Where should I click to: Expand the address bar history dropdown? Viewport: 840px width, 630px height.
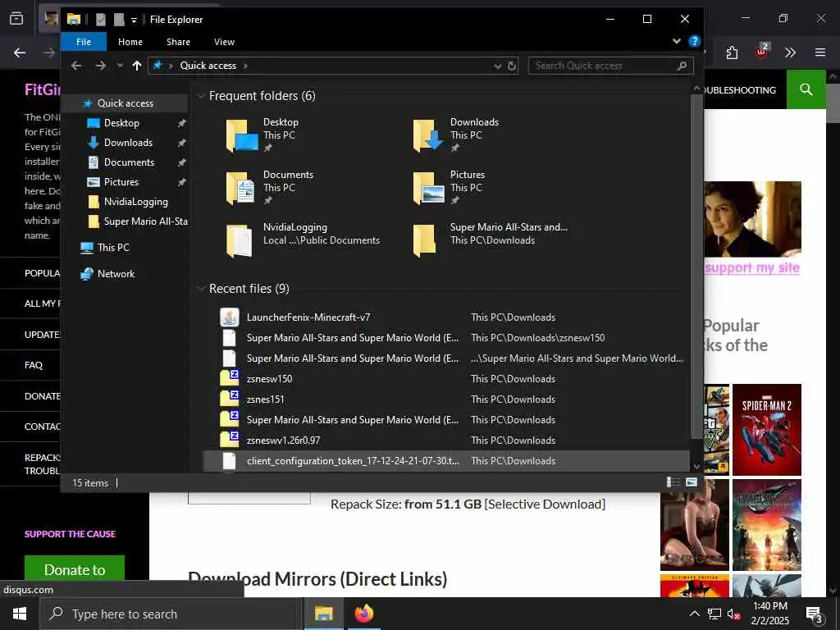(498, 66)
